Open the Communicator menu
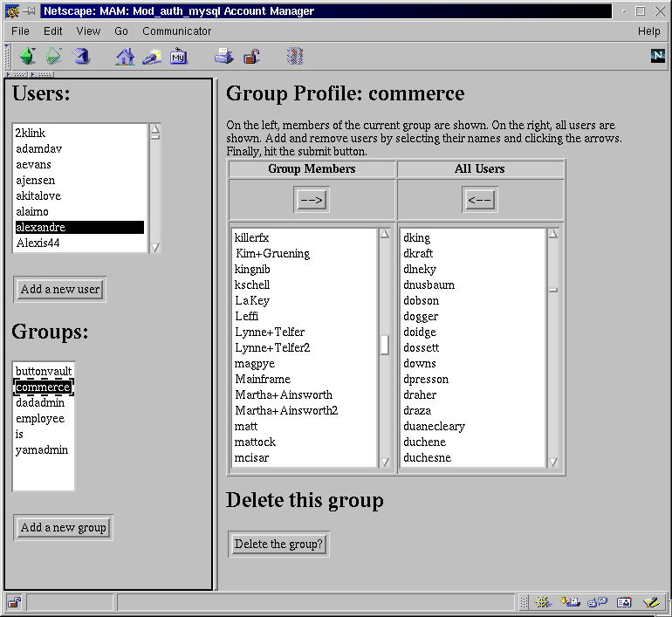 tap(176, 31)
